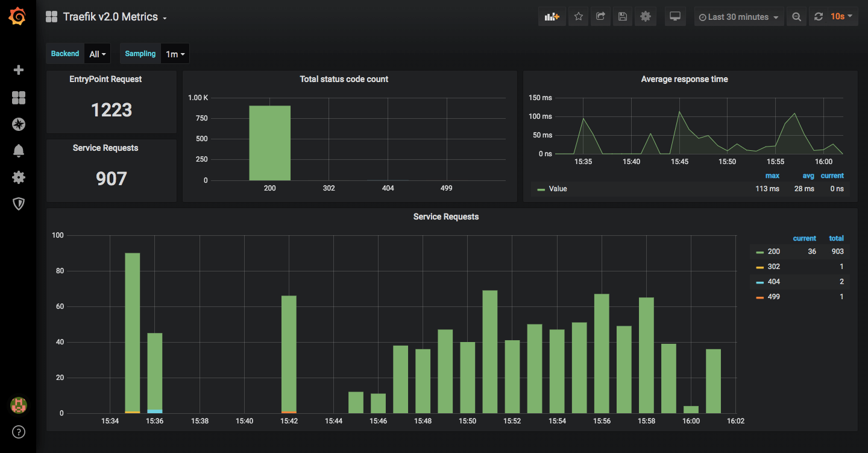The width and height of the screenshot is (868, 453).
Task: Click the Share dashboard icon
Action: coord(600,17)
